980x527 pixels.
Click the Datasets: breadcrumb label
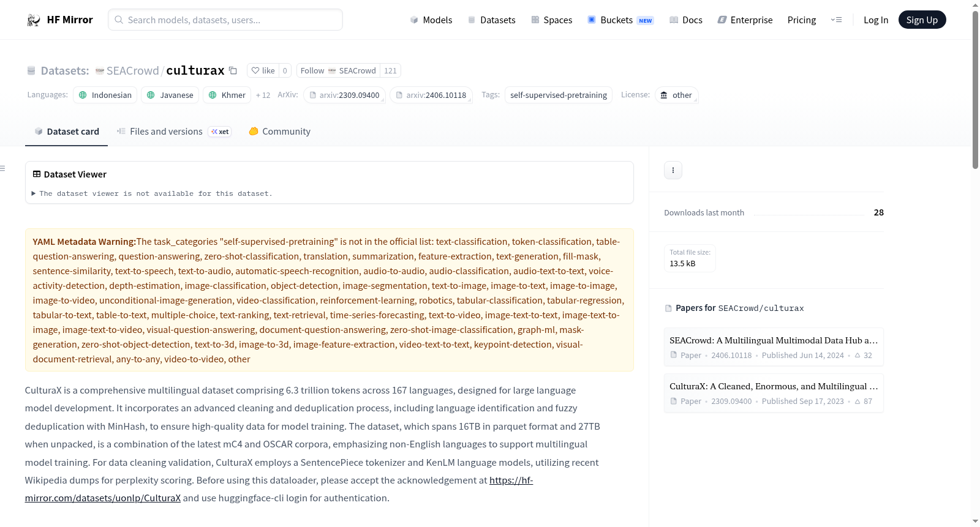(65, 71)
